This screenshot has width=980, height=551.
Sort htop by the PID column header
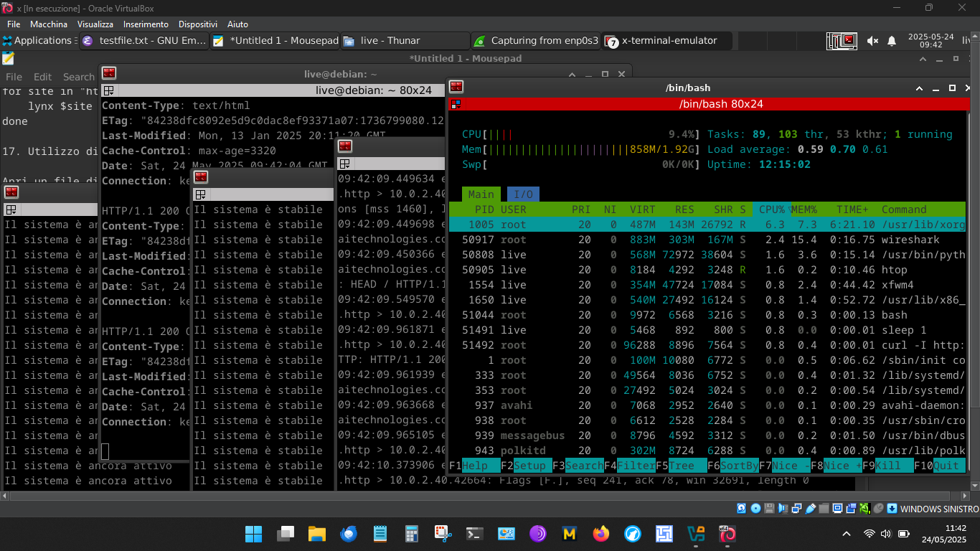click(x=484, y=209)
